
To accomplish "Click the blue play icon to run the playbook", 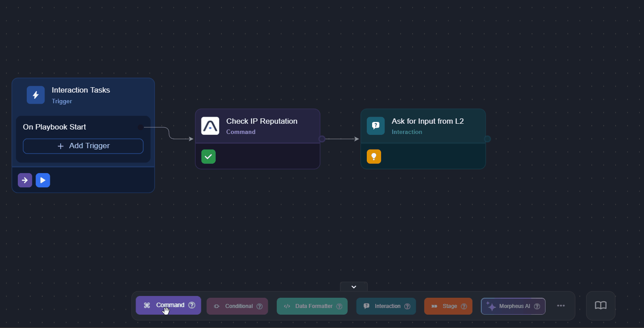I will [x=43, y=180].
